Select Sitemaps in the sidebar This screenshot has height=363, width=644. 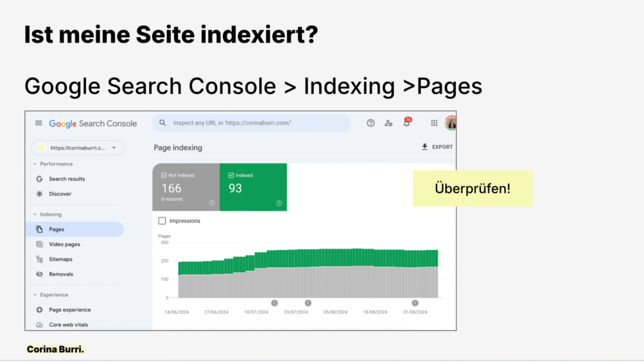click(60, 259)
